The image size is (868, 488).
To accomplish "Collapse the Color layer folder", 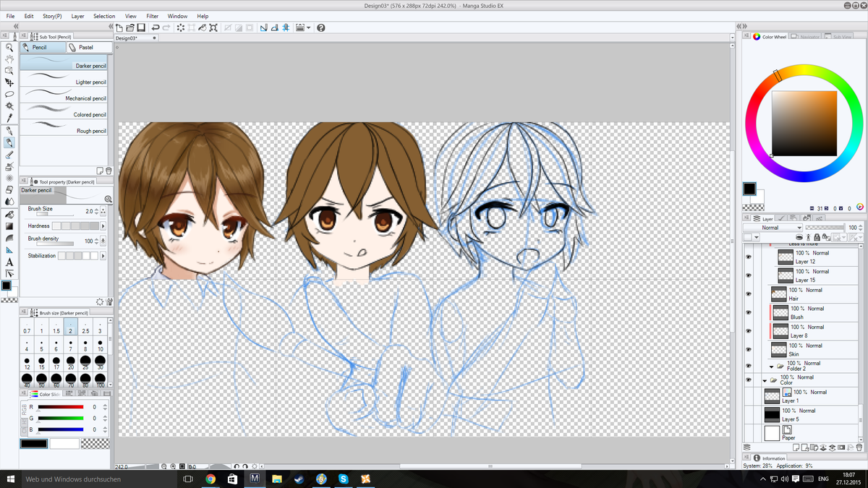I will (x=765, y=380).
